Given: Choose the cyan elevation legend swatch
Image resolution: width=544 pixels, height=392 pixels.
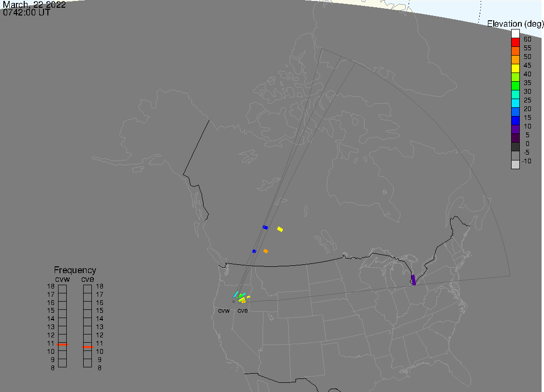Looking at the screenshot, I should click(x=515, y=103).
